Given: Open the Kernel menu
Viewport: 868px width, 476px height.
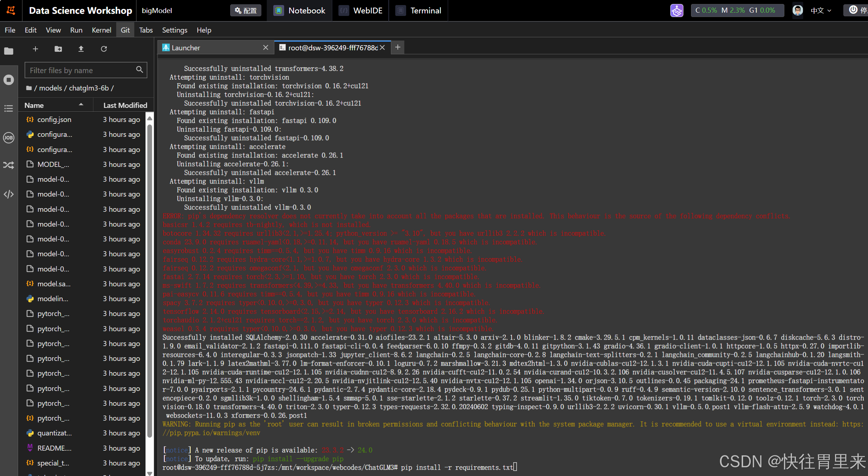Looking at the screenshot, I should point(101,30).
